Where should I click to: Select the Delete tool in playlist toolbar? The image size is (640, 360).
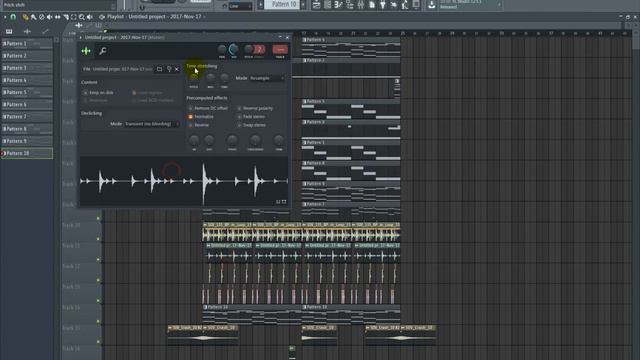coord(42,17)
